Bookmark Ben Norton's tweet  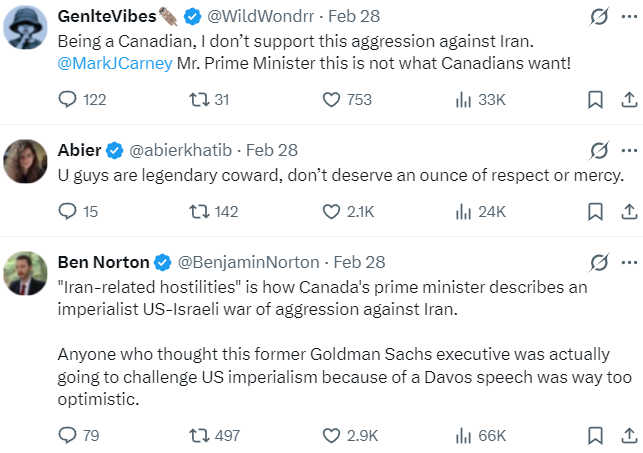coord(594,435)
